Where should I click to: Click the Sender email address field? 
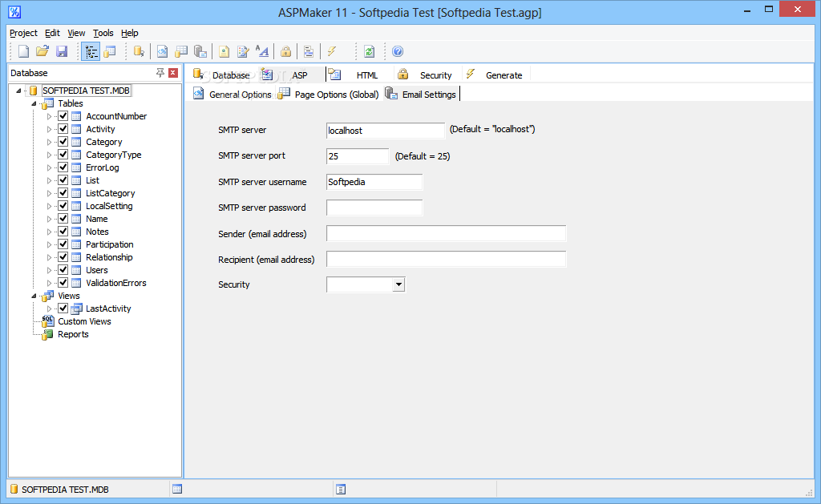[x=446, y=233]
